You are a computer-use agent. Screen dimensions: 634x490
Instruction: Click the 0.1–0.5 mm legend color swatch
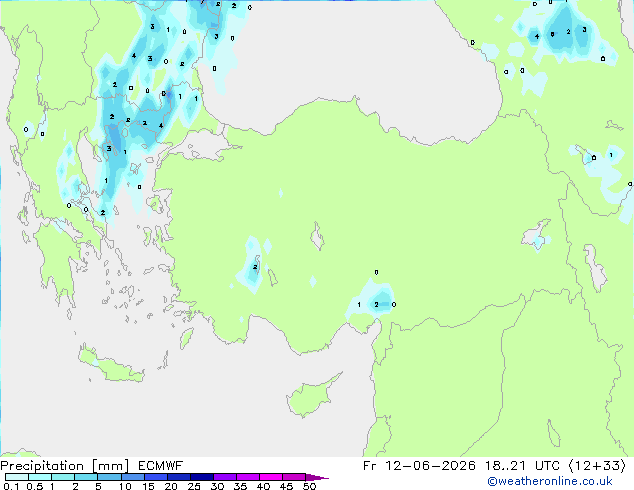click(x=17, y=477)
